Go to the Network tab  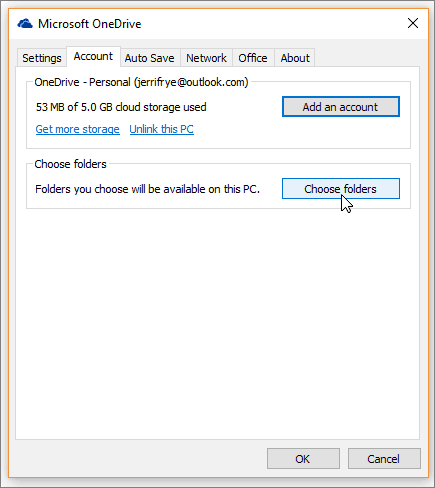coord(206,58)
